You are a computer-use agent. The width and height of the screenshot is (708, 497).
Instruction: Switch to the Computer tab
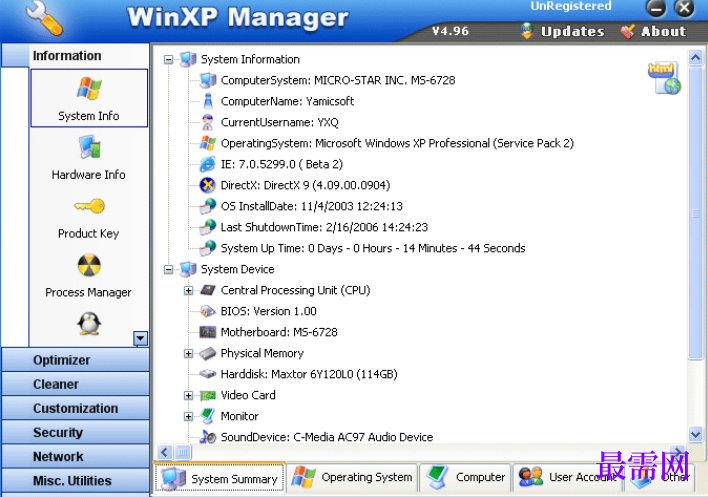coord(466,478)
